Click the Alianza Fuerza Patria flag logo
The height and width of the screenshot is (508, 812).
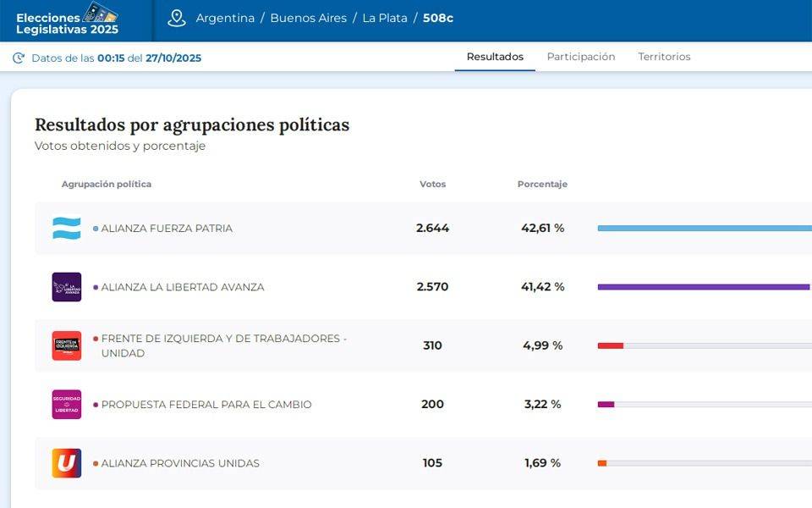pyautogui.click(x=67, y=229)
